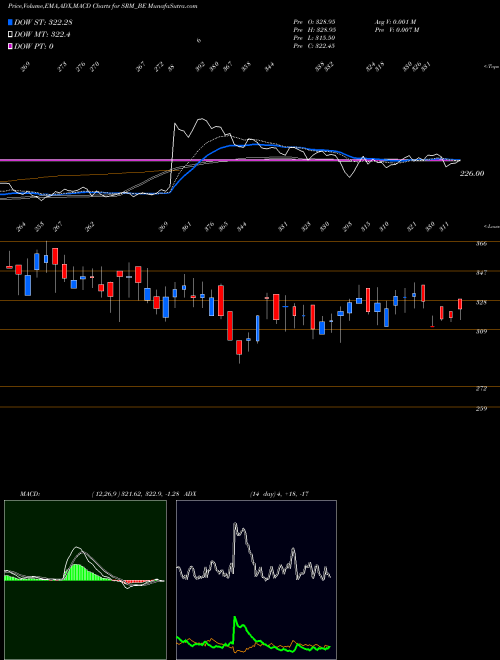This screenshot has height=660, width=500.
Task: Click the tall blue candle right after the lowest red candle
Action: click(x=258, y=328)
